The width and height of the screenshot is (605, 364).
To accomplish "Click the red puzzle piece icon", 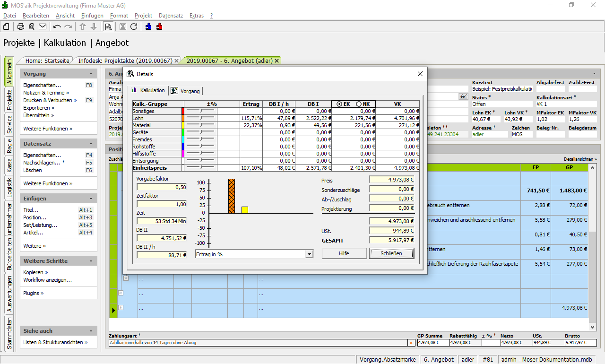I will (x=159, y=26).
